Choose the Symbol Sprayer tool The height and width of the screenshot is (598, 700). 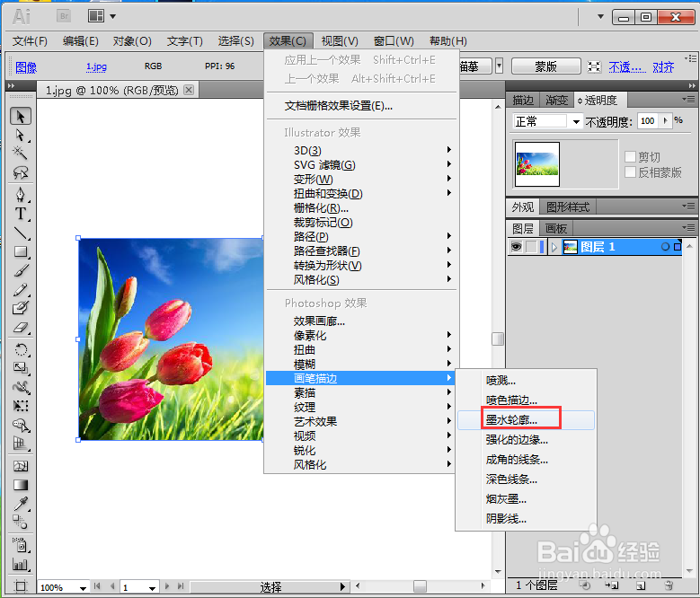pos(21,545)
